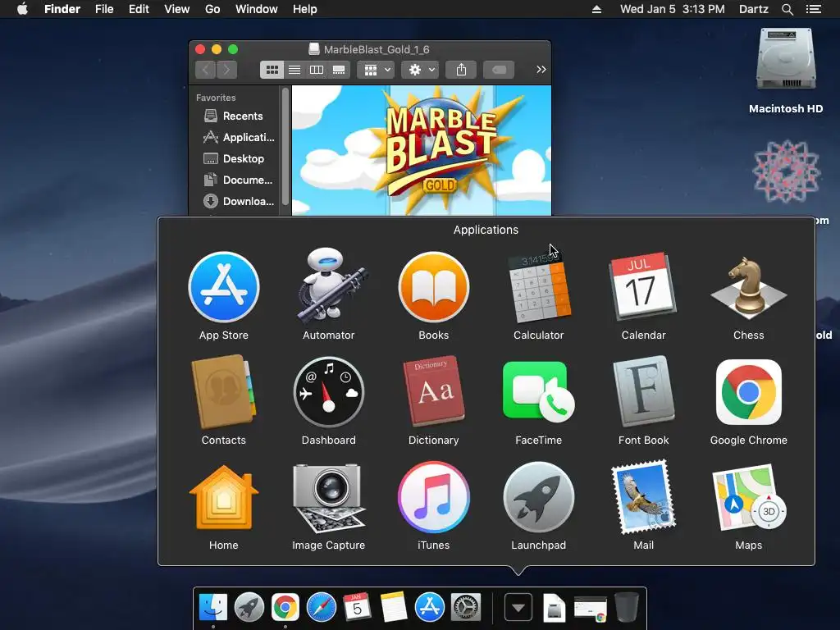Launch Google Chrome from the Applications stack
This screenshot has height=630, width=840.
(748, 392)
